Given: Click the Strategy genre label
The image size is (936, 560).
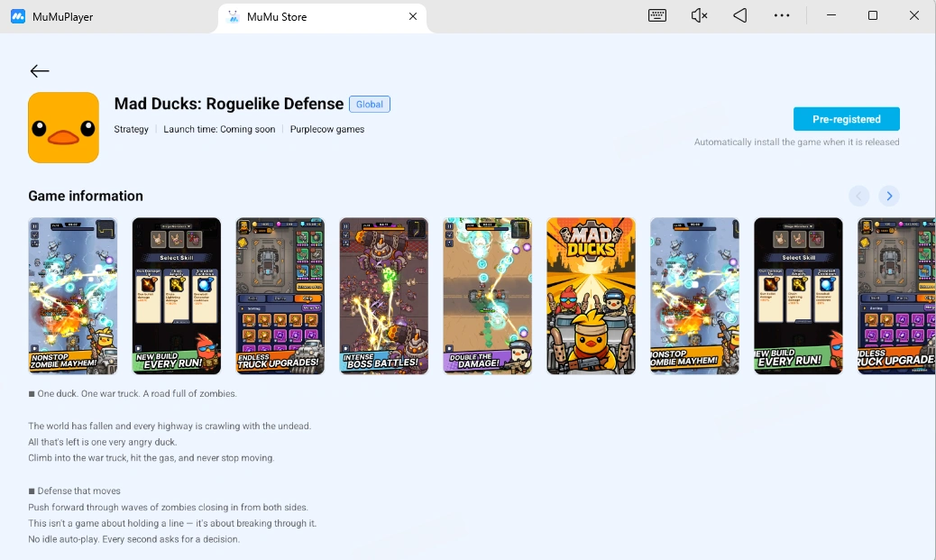Looking at the screenshot, I should tap(132, 129).
